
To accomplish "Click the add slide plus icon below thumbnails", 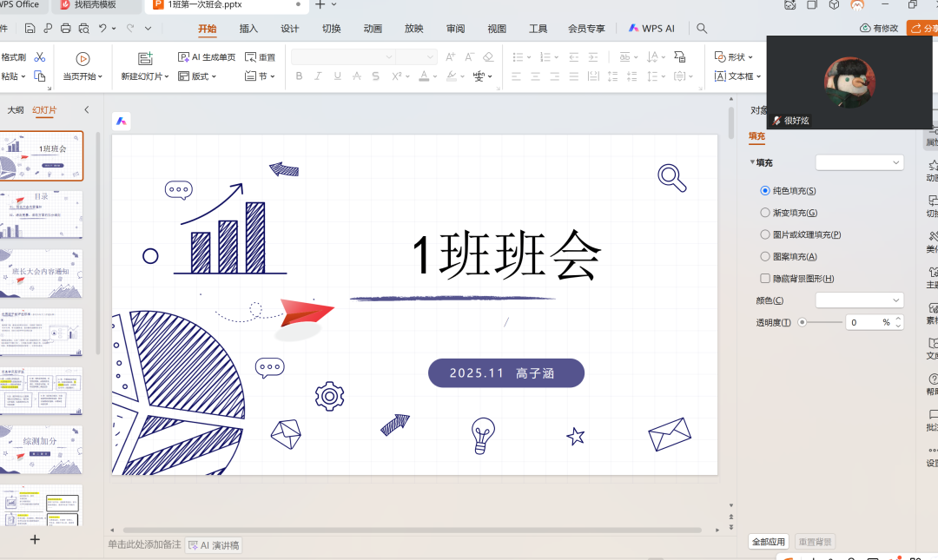I will tap(35, 539).
